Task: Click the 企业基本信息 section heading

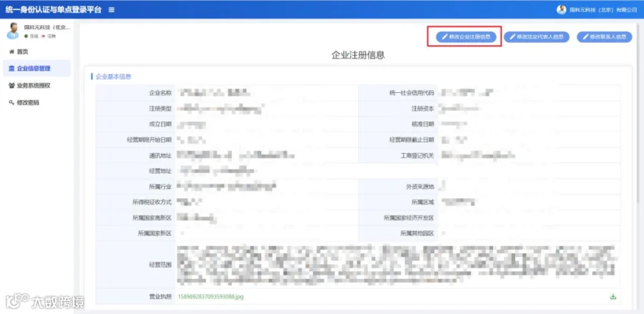Action: [x=113, y=77]
